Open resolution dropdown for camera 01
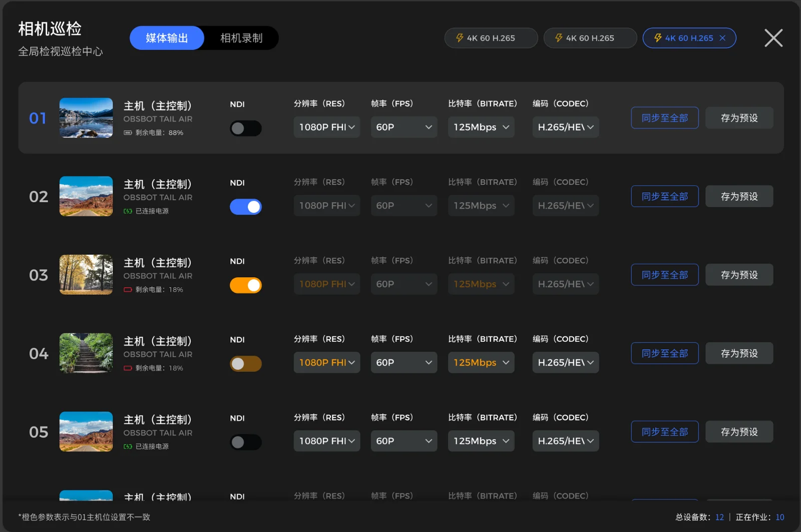 (x=327, y=127)
